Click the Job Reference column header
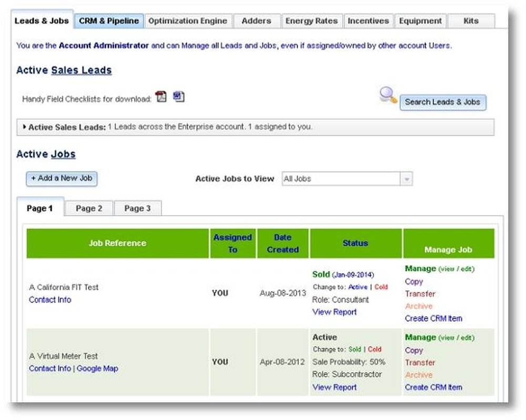The image size is (526, 420). (x=117, y=243)
